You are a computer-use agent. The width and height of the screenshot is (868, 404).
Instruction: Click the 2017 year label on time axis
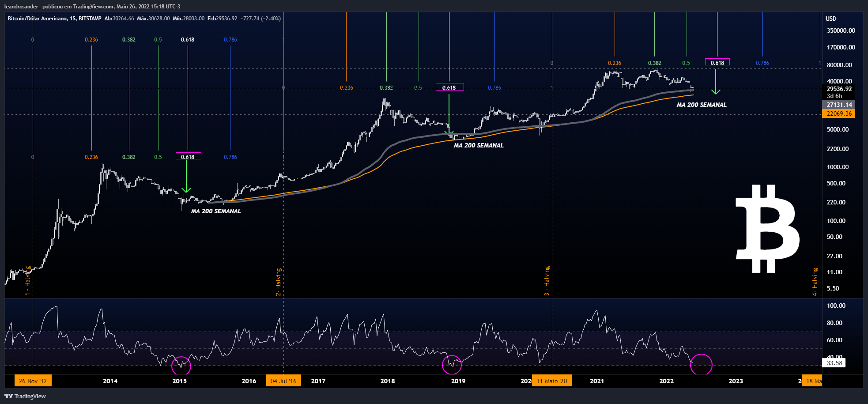[x=318, y=381]
